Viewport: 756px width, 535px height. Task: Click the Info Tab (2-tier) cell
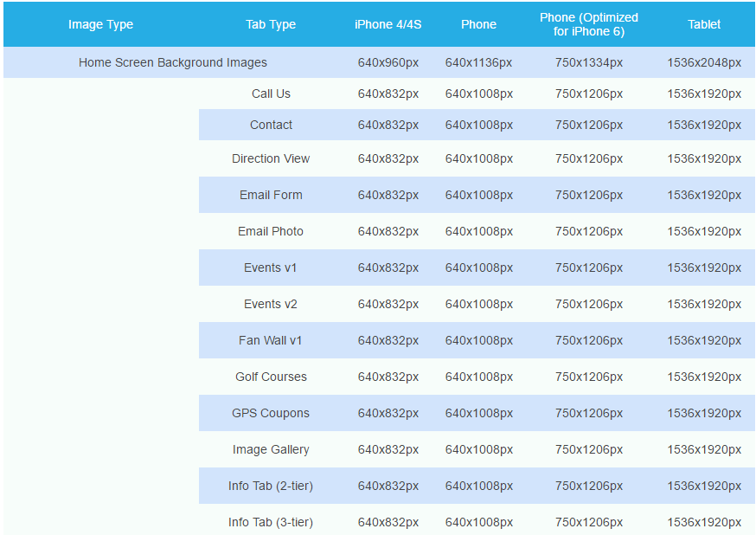[x=271, y=486]
